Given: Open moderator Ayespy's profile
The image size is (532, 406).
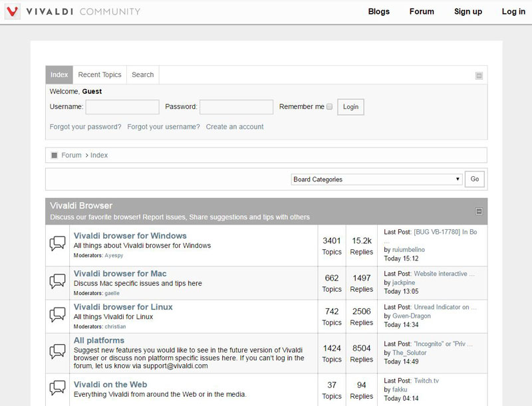Looking at the screenshot, I should coord(114,256).
